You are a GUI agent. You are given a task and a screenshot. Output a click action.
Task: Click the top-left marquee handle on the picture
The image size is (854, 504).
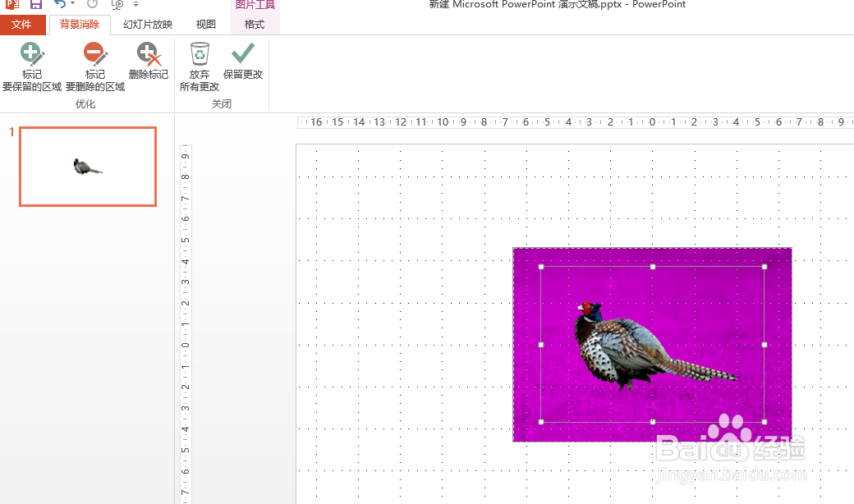click(x=541, y=267)
